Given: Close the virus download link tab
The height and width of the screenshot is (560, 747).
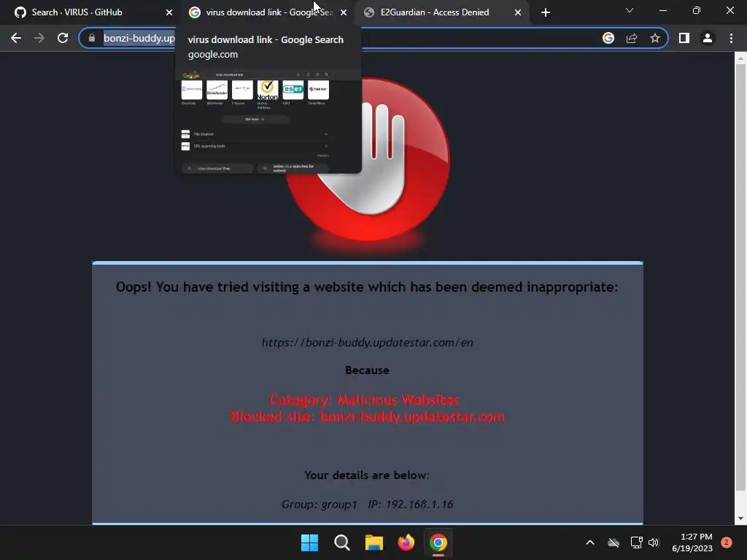Looking at the screenshot, I should point(344,12).
